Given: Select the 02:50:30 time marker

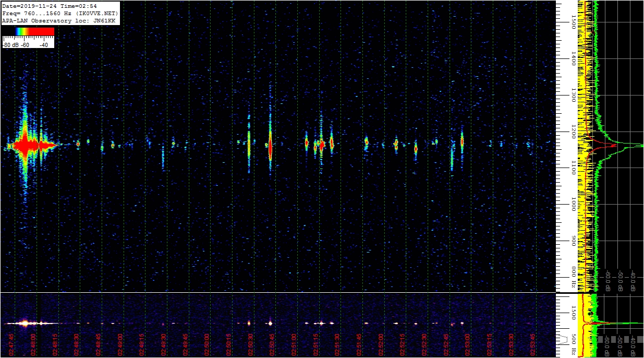Looking at the screenshot, I should click(x=251, y=344).
